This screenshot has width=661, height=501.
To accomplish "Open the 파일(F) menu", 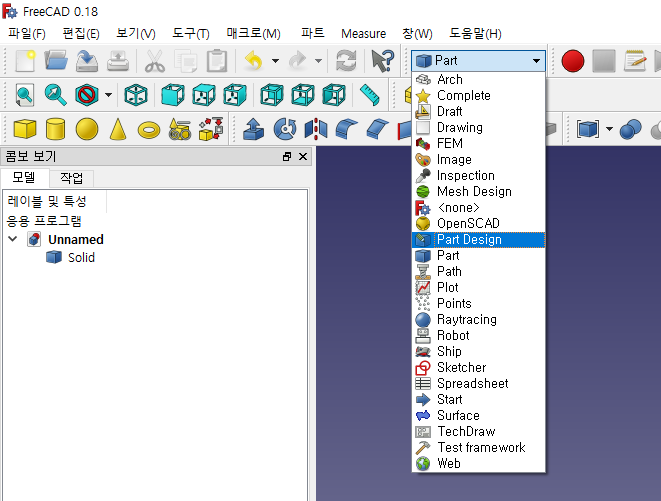I will [x=27, y=33].
